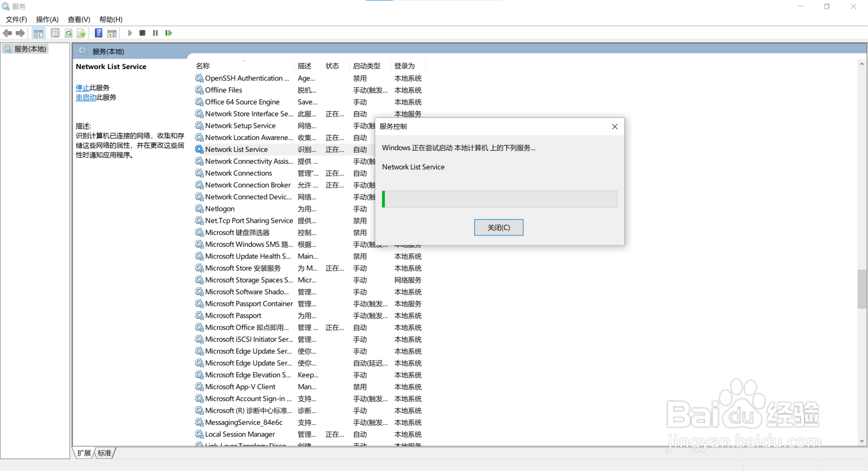Click the gear icon of OpenSSH Authentication service
The image size is (868, 471).
[x=199, y=78]
